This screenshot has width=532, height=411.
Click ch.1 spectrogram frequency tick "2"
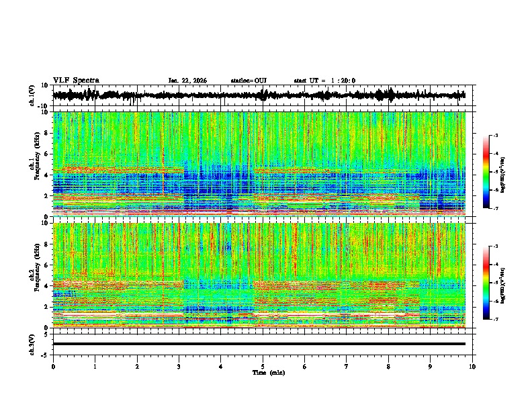coord(46,196)
